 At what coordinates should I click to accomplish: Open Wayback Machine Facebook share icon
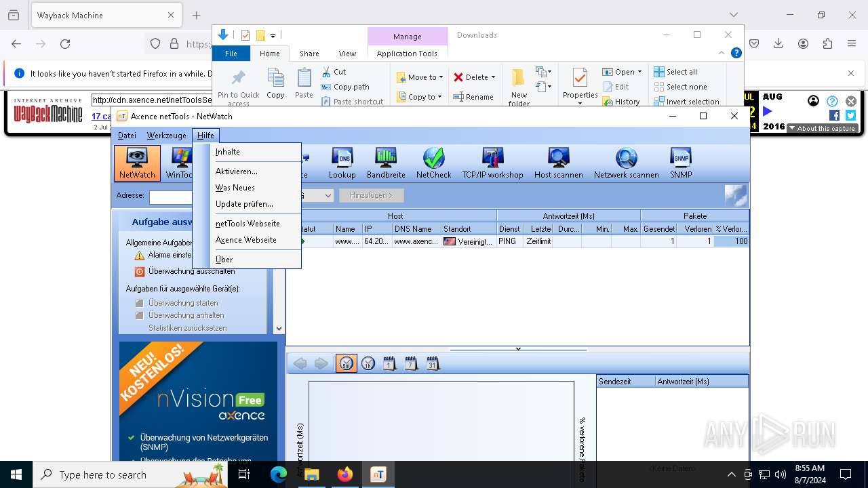pos(835,115)
